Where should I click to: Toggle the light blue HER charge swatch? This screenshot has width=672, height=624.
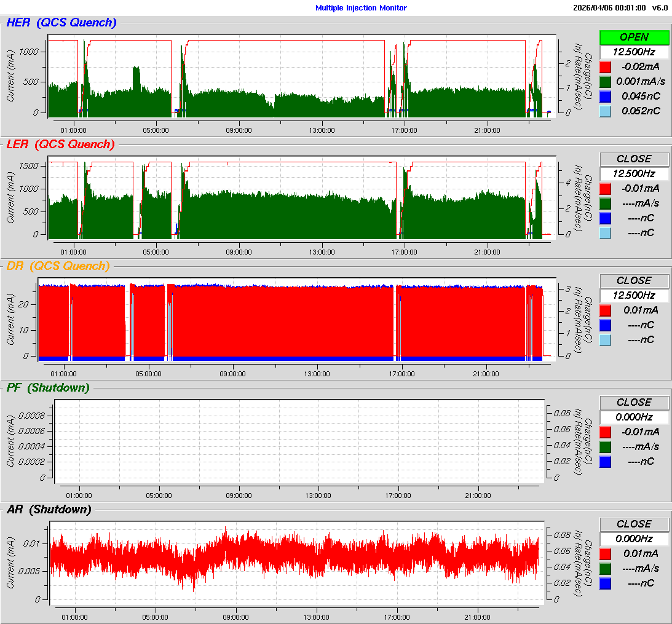point(606,111)
